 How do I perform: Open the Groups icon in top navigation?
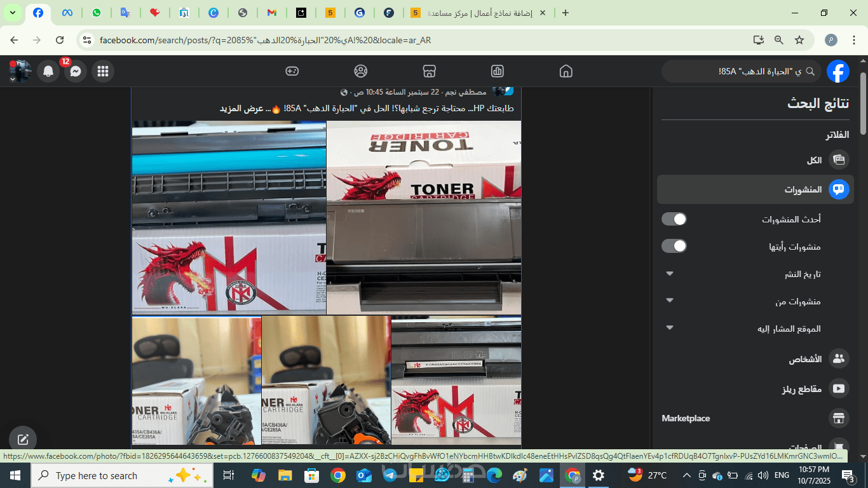point(361,71)
